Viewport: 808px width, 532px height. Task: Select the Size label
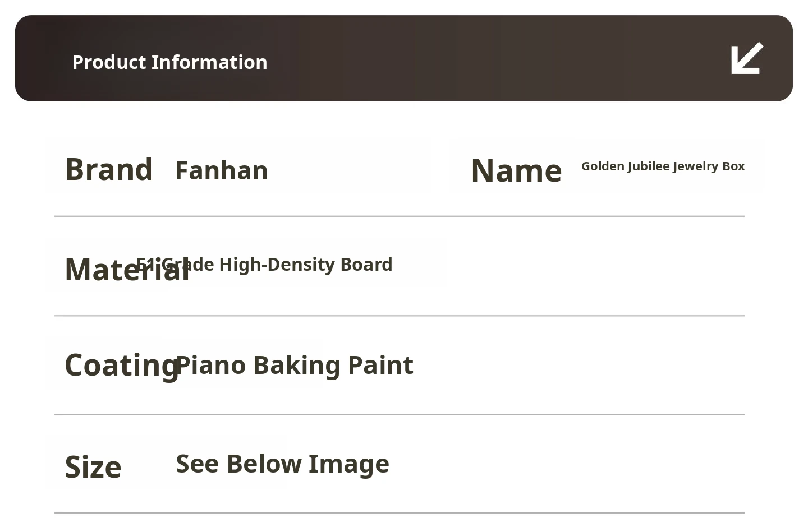click(x=93, y=467)
